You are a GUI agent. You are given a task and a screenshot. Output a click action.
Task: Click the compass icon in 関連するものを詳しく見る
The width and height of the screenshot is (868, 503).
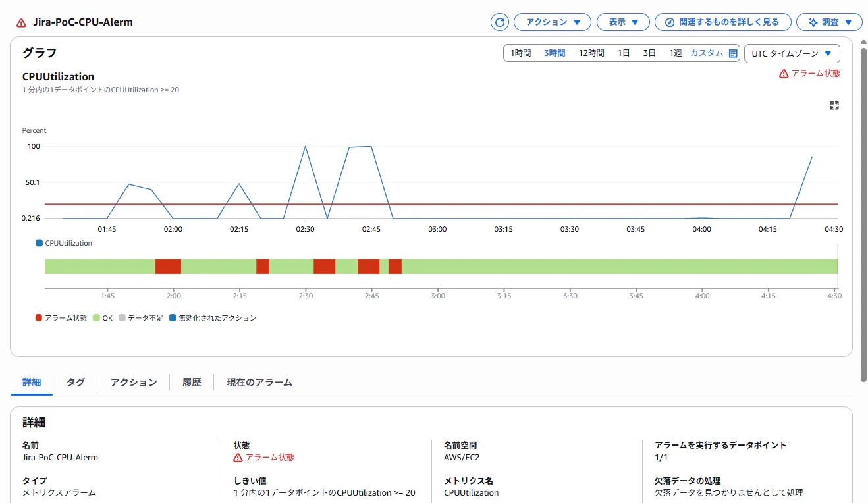[670, 22]
